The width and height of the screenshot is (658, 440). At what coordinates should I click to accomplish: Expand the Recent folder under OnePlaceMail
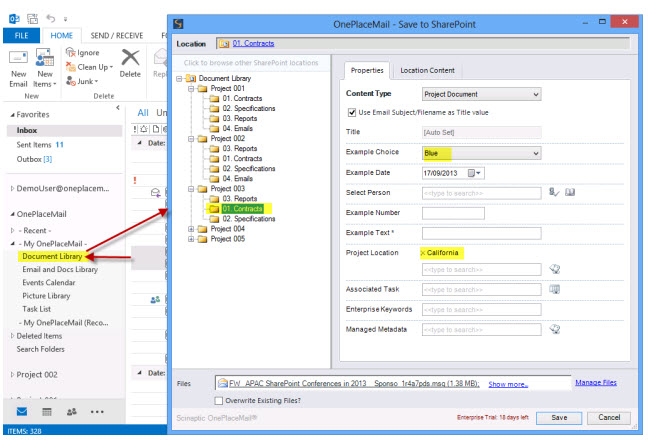pyautogui.click(x=12, y=230)
